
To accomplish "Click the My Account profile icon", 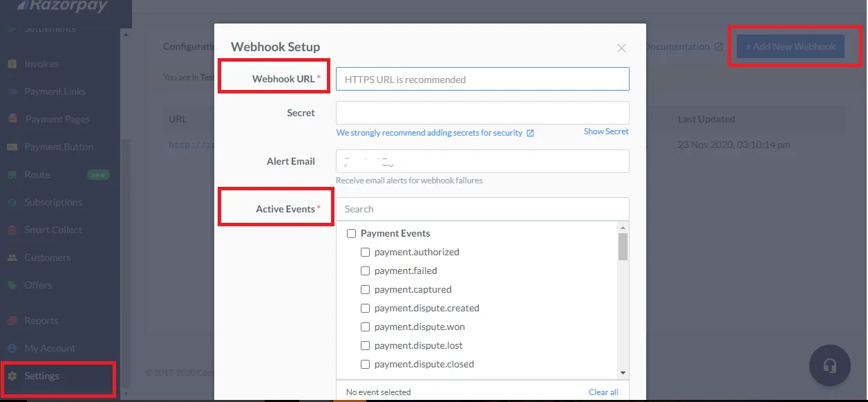I will 12,348.
